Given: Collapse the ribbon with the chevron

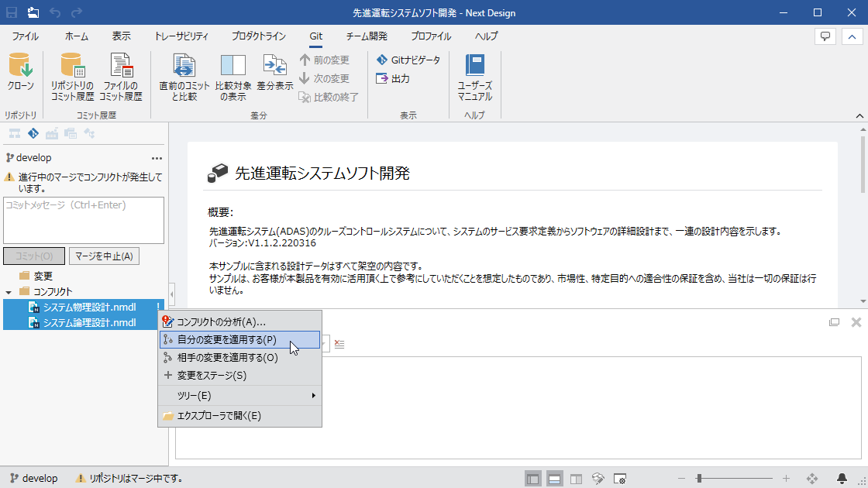Looking at the screenshot, I should tap(852, 36).
